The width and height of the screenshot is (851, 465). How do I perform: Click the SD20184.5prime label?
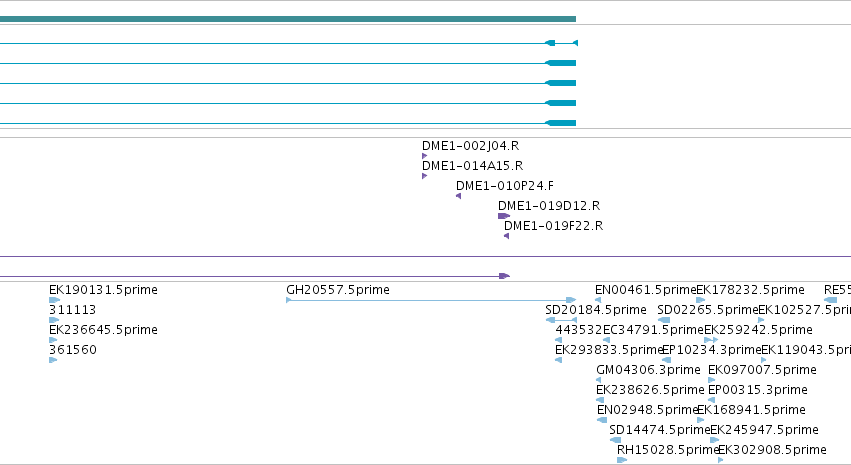(x=595, y=310)
